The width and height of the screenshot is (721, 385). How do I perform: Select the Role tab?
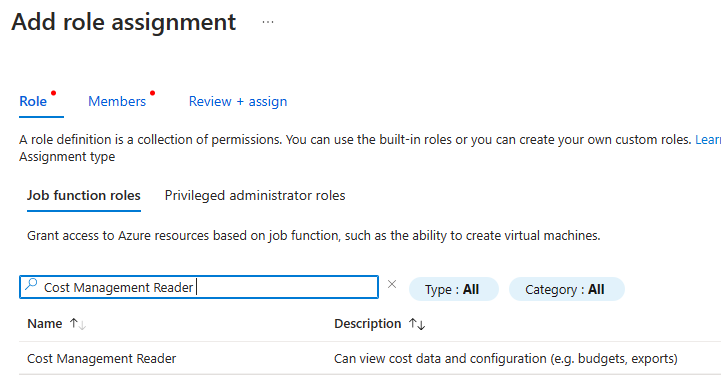coord(33,101)
